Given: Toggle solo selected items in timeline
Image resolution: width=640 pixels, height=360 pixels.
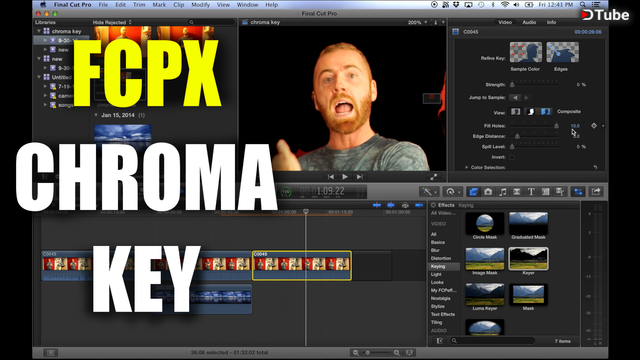Looking at the screenshot, I should 405,205.
